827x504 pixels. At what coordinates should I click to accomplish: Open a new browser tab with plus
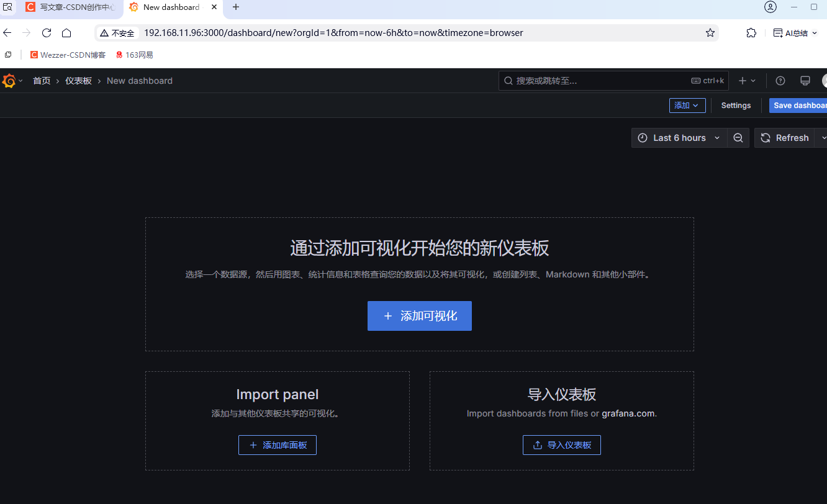coord(236,7)
